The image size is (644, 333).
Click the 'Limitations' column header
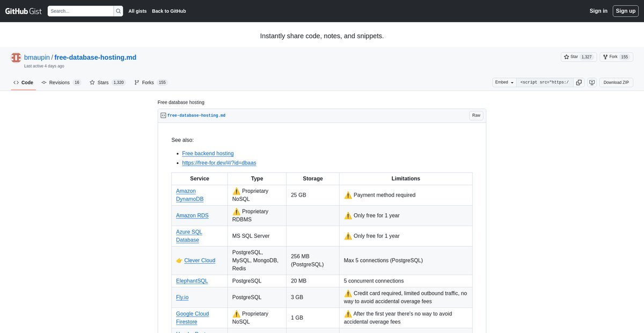coord(406,178)
